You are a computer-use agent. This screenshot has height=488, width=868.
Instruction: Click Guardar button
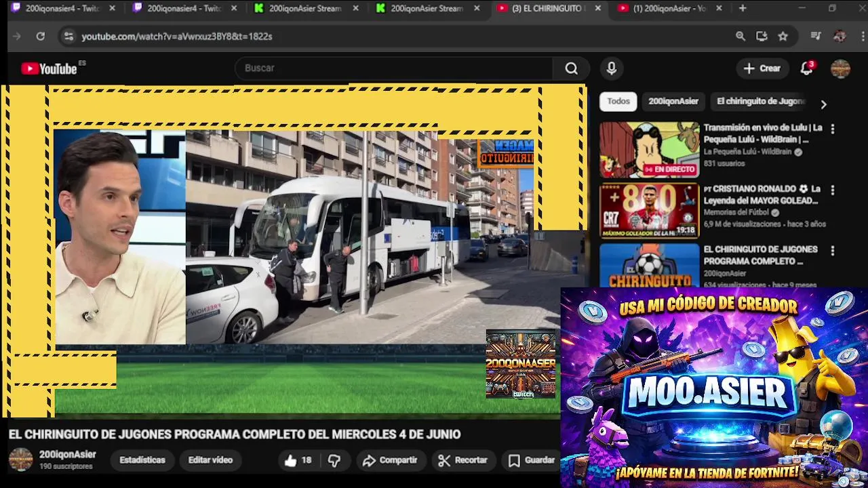pyautogui.click(x=532, y=460)
